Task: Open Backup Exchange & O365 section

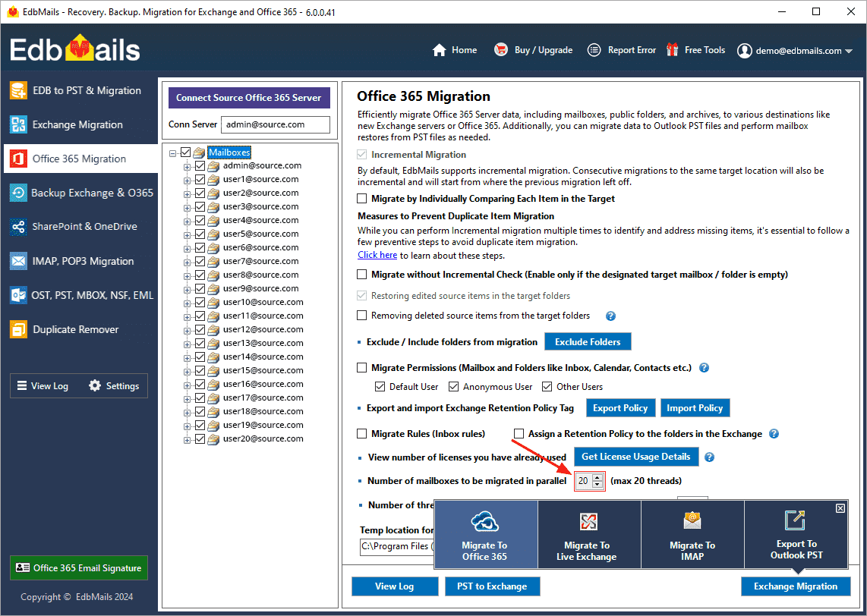Action: [x=80, y=193]
